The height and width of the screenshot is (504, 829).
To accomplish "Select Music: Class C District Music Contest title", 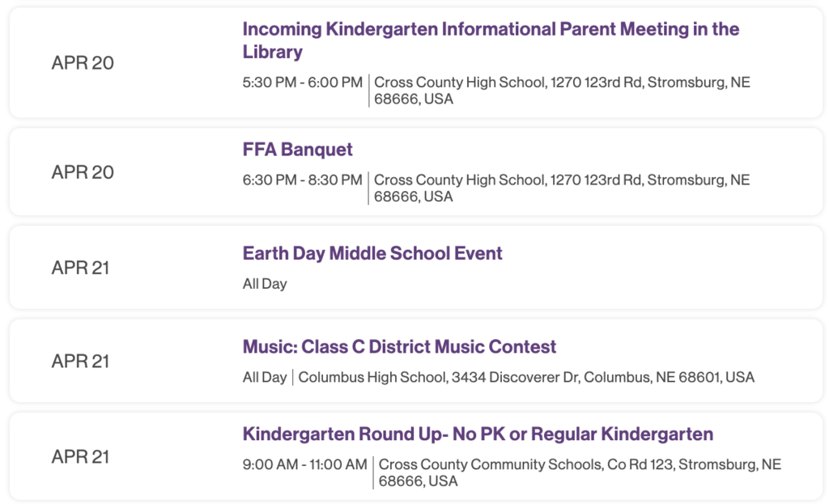I will coord(399,347).
